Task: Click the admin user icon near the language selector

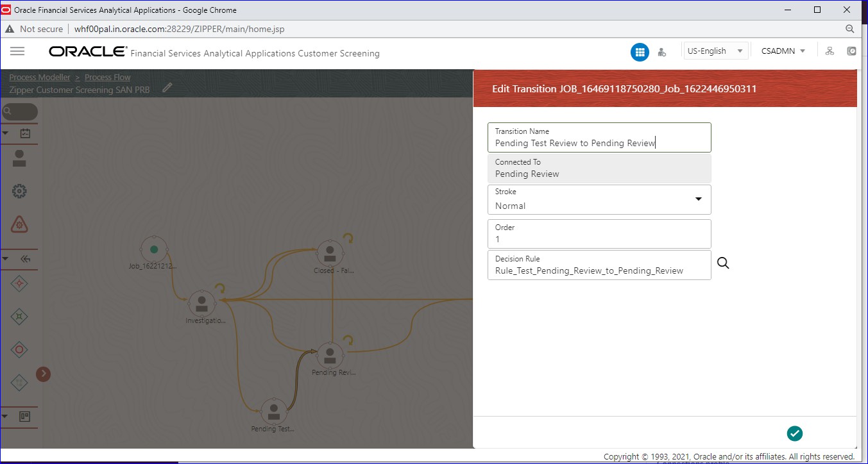Action: coord(663,51)
